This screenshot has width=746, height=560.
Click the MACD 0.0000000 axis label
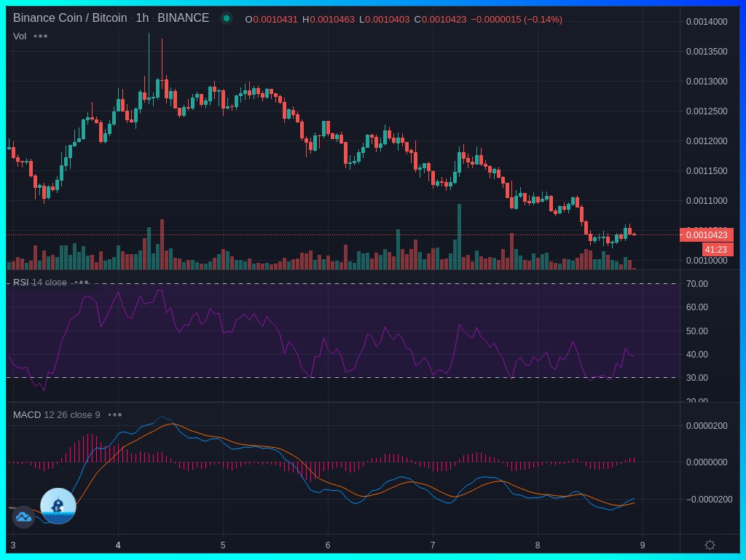coord(707,462)
